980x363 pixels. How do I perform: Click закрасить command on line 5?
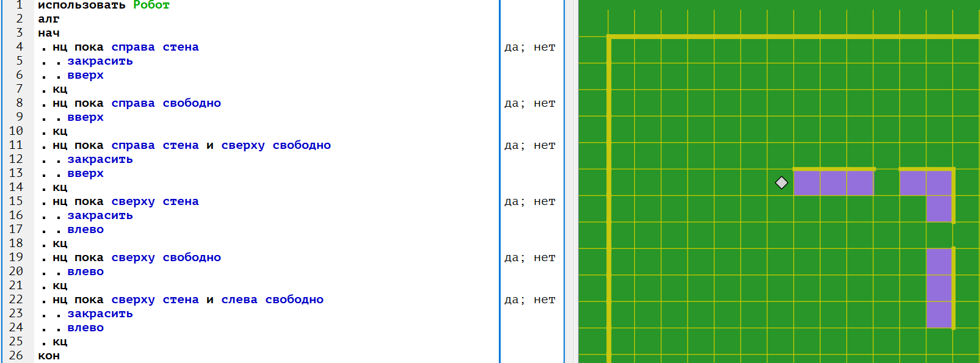coord(100,61)
